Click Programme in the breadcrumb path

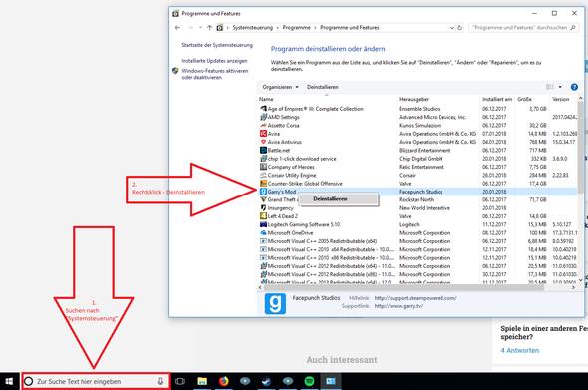[296, 27]
